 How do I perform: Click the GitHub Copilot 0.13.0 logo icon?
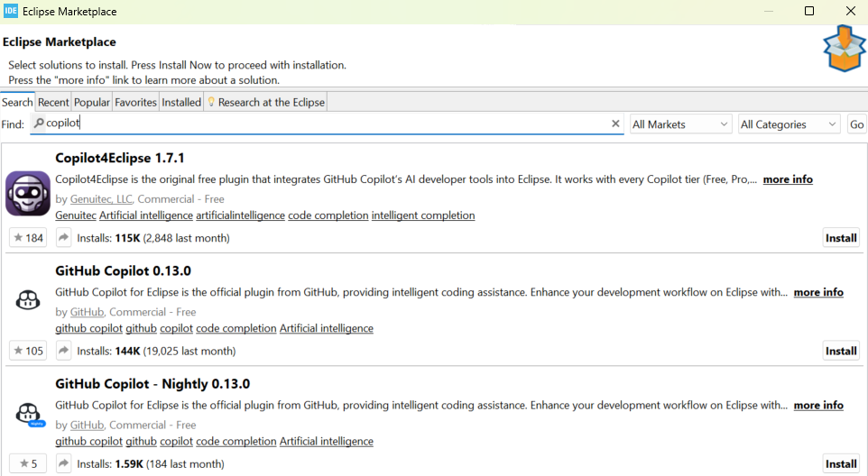(28, 300)
